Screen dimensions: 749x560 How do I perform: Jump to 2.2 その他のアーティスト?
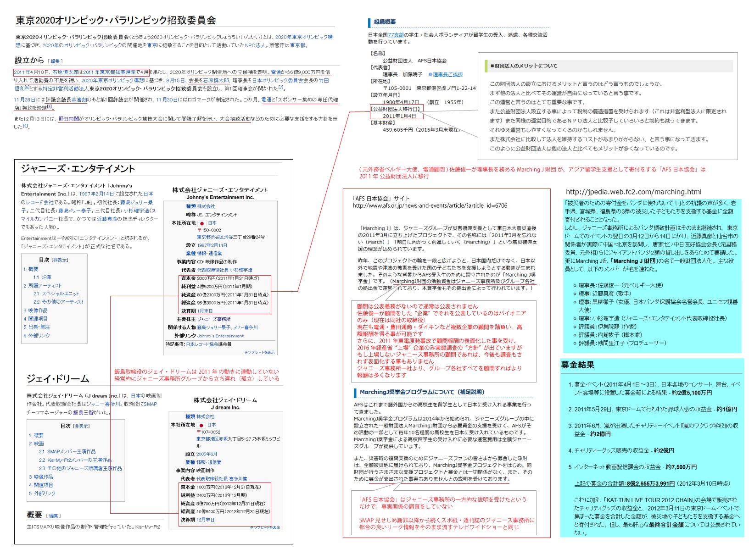point(59,302)
